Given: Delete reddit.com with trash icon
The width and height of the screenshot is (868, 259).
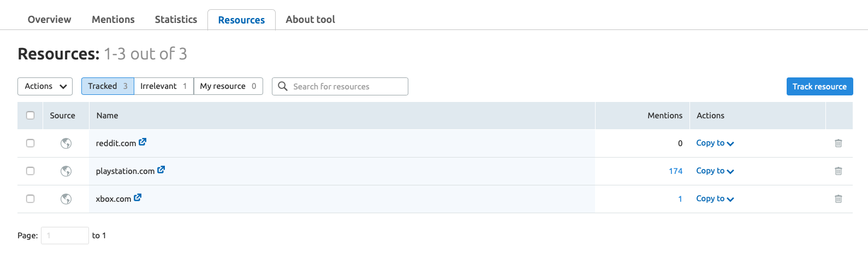Looking at the screenshot, I should coord(839,143).
